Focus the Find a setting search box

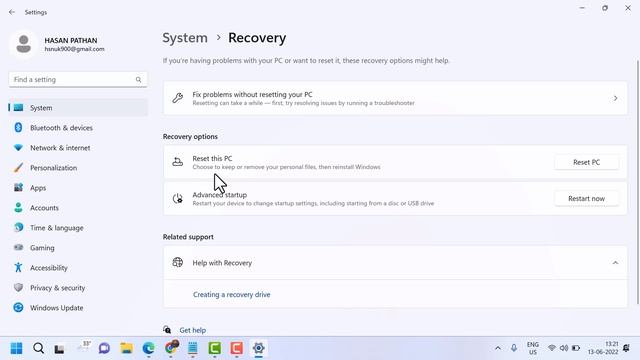[x=78, y=80]
